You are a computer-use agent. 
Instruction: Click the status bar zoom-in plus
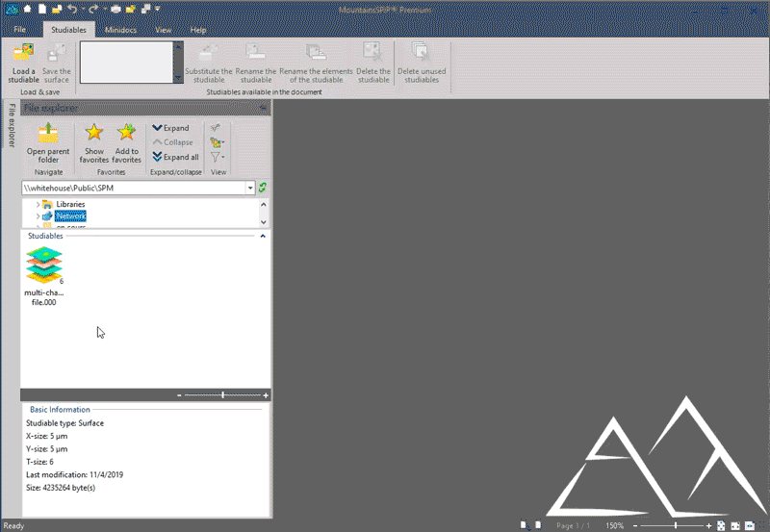coord(708,525)
